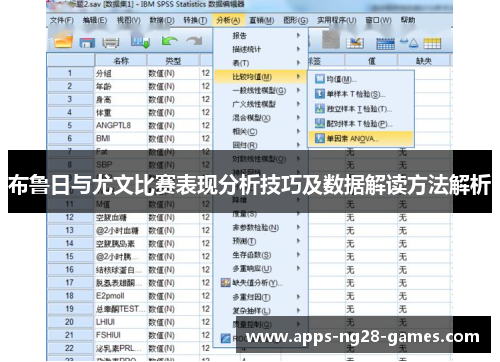Click the 类型 column header
The image size is (500, 362).
coord(173,61)
